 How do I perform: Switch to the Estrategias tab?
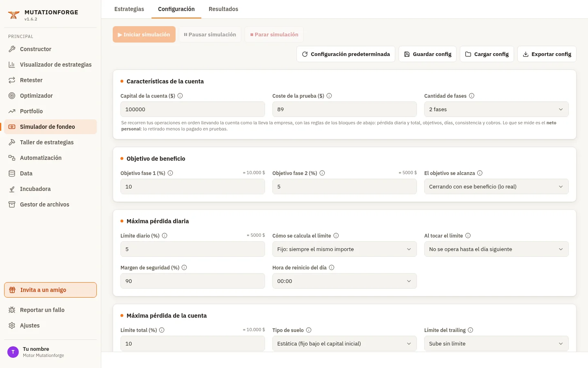[129, 9]
